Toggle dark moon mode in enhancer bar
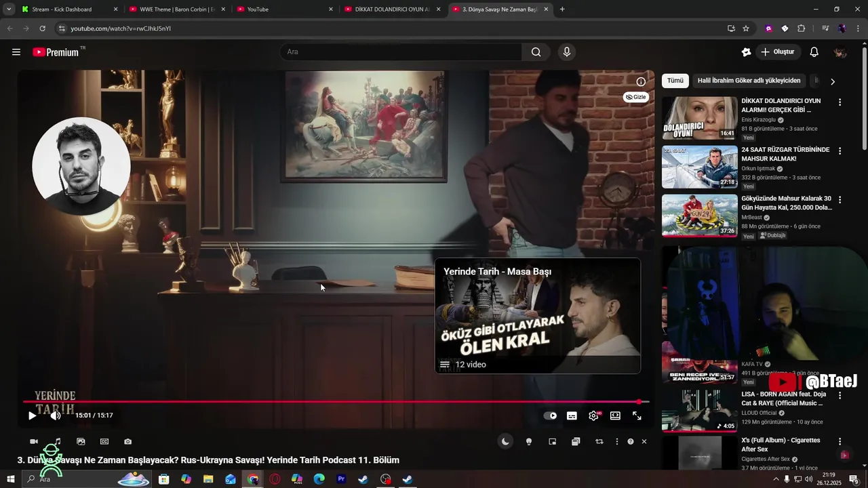The width and height of the screenshot is (868, 488). click(505, 441)
